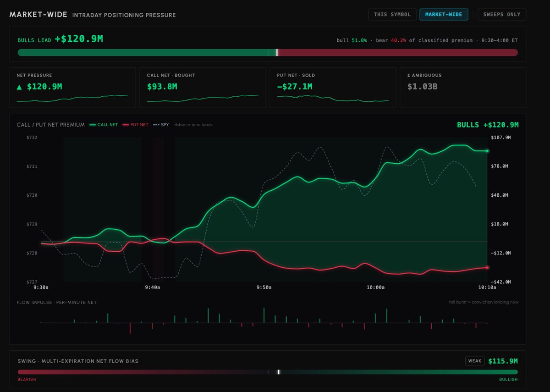The height and width of the screenshot is (392, 550).
Task: Toggle the SWEEPS ONLY filter
Action: click(x=502, y=15)
